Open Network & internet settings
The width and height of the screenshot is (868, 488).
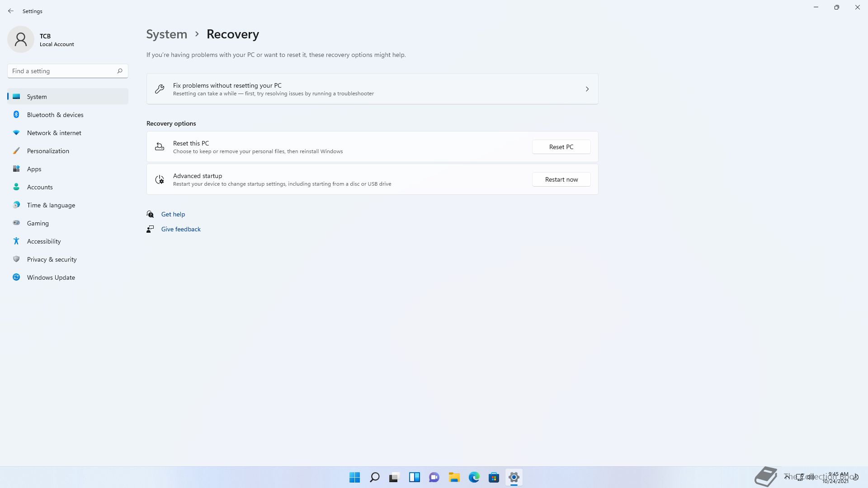[68, 133]
